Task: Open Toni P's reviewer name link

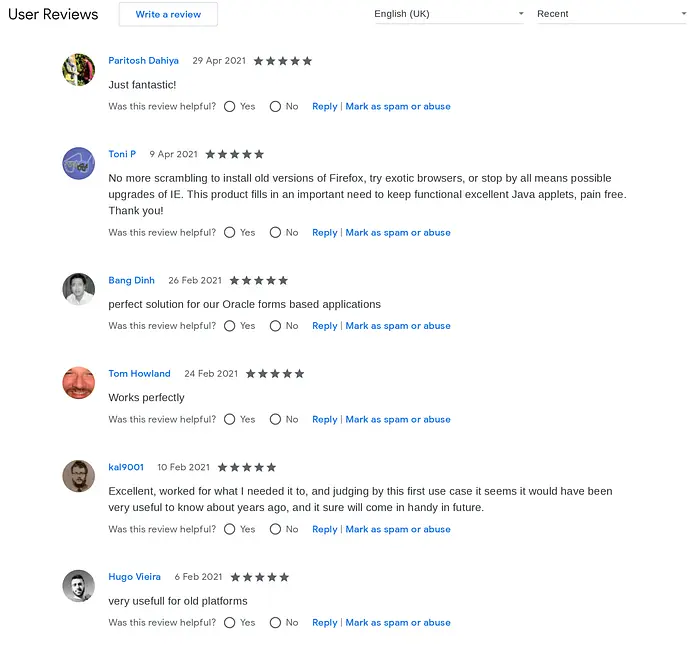Action: point(122,154)
